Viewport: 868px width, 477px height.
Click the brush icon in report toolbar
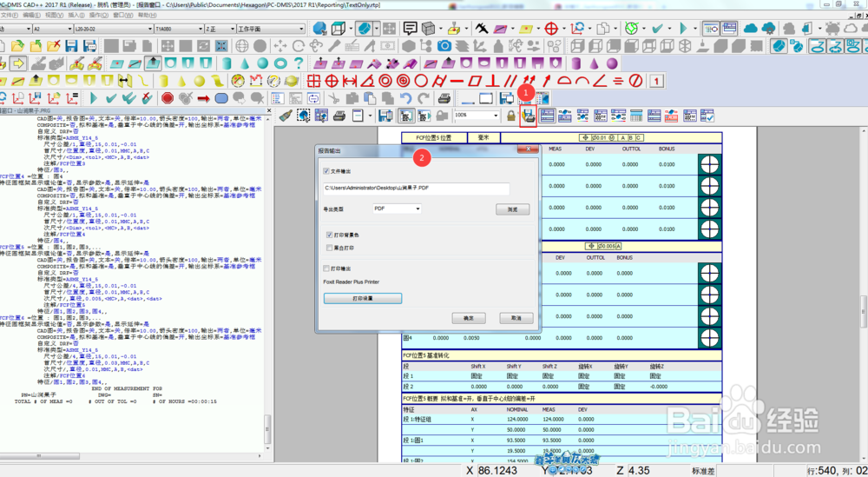pos(286,116)
